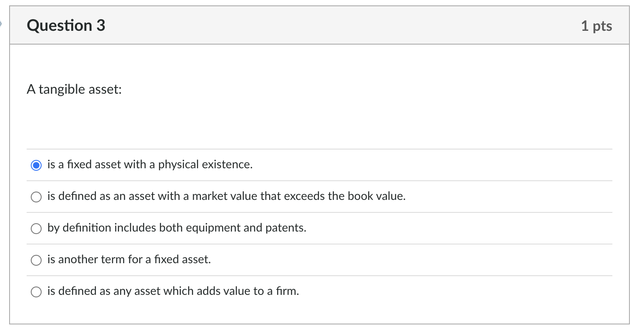Click answer text 'is defined as any asset which adds value'

coord(173,291)
